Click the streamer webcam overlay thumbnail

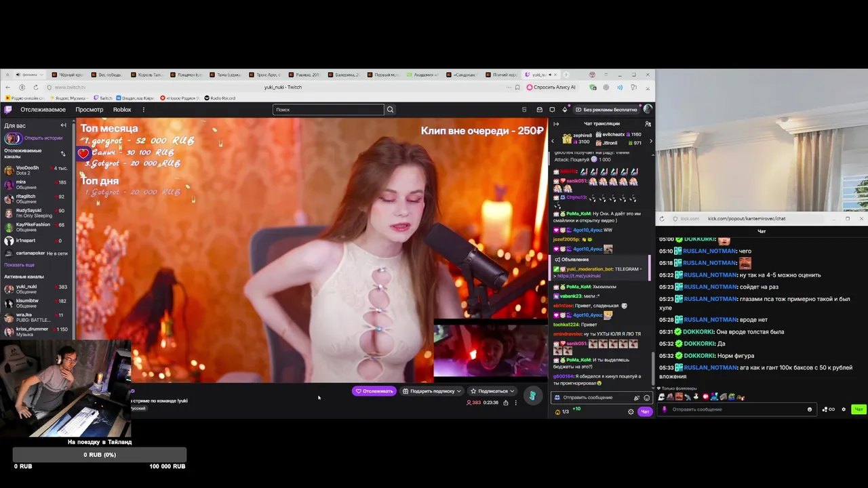[66, 388]
